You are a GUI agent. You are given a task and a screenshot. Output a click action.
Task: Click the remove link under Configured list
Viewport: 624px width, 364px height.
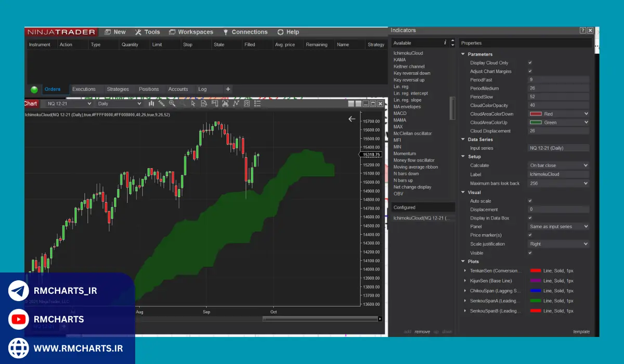[x=422, y=332]
